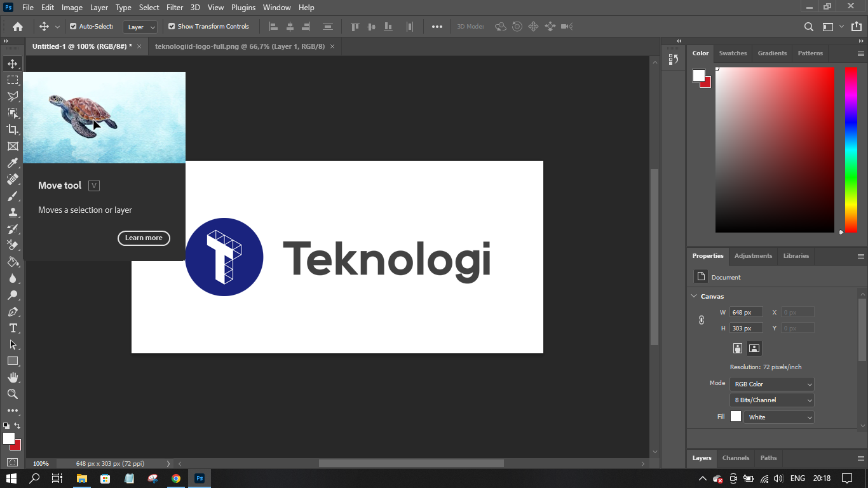Screen dimensions: 868x488
Task: Switch to the teknologiid-logo-full.png tab
Action: coord(240,46)
